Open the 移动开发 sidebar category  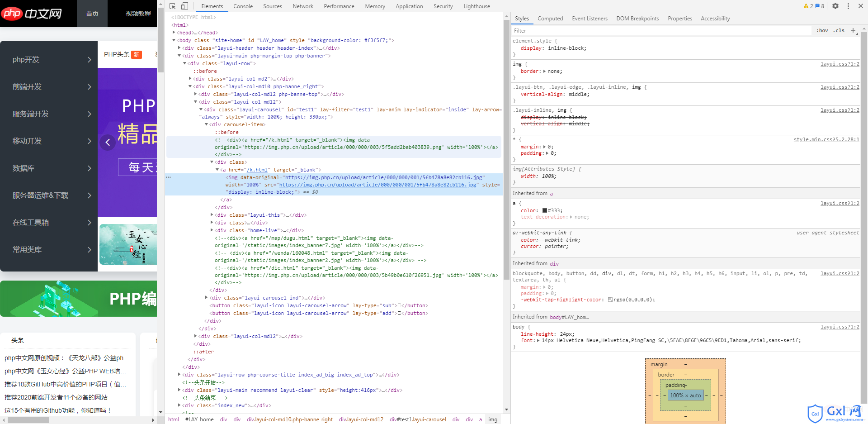coord(49,141)
